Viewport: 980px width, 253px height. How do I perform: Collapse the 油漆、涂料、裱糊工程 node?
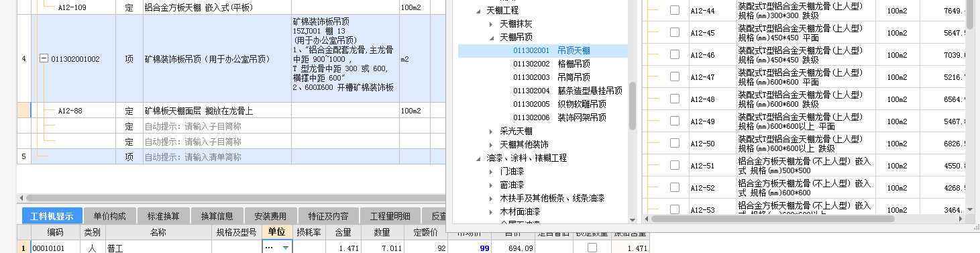(x=478, y=158)
